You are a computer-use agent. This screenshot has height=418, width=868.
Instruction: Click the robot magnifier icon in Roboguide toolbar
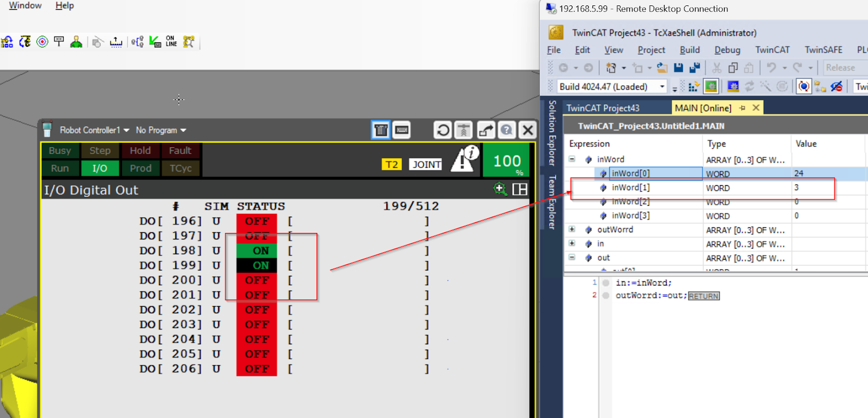coord(189,42)
